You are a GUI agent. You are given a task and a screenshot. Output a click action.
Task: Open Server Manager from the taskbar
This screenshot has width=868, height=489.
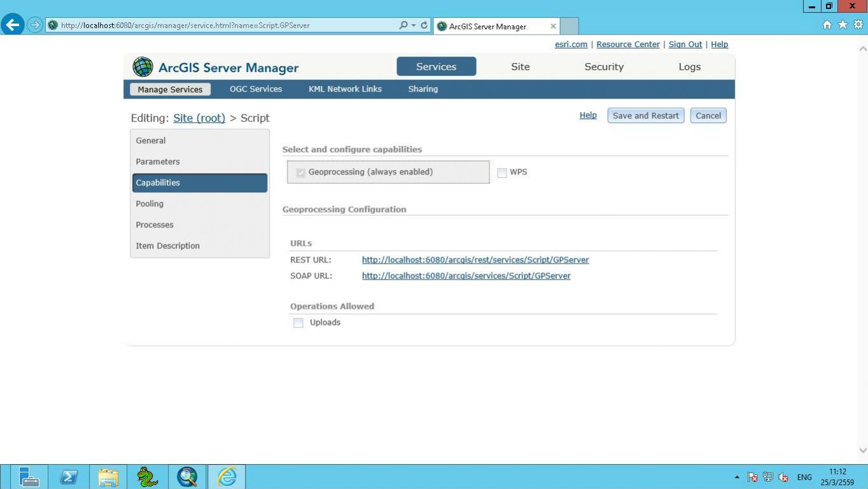point(28,477)
